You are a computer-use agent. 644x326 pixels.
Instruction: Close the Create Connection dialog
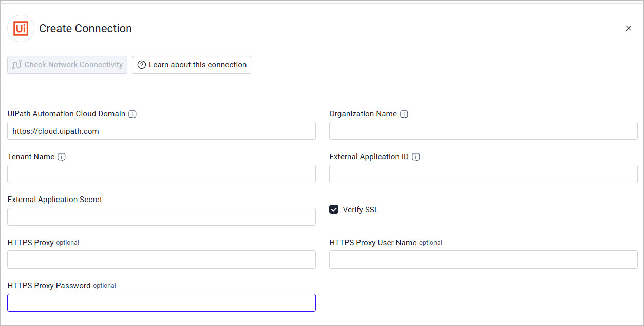629,28
